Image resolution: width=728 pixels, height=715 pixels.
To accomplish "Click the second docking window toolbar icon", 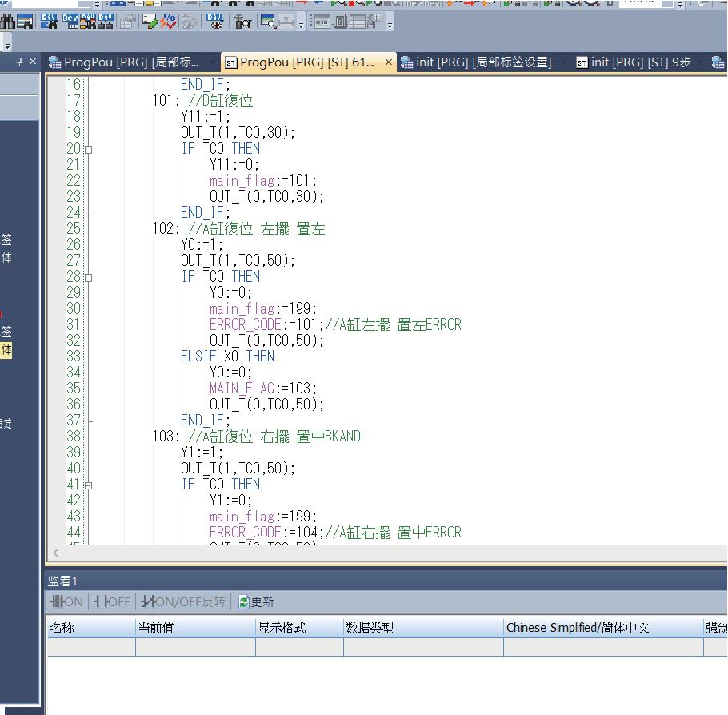I will tap(341, 22).
